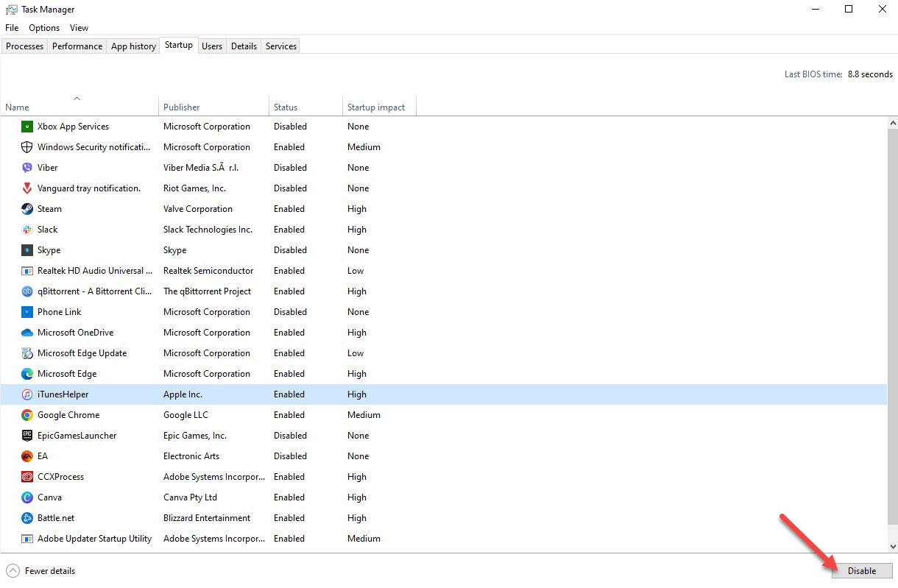Click the Battle.net icon
The height and width of the screenshot is (588, 898).
[x=27, y=518]
